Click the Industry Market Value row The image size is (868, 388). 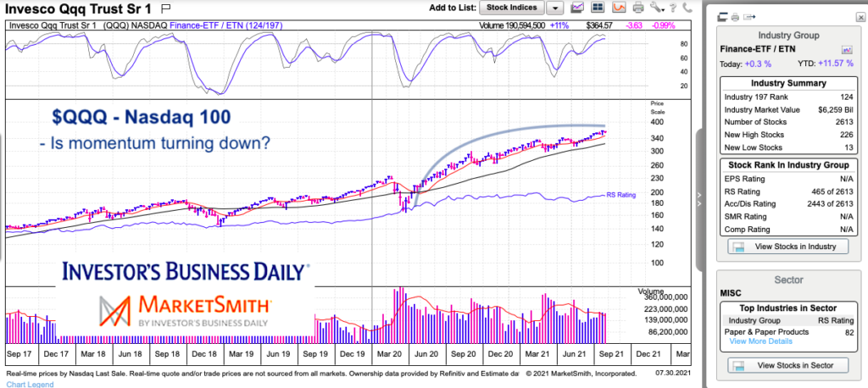pyautogui.click(x=787, y=109)
